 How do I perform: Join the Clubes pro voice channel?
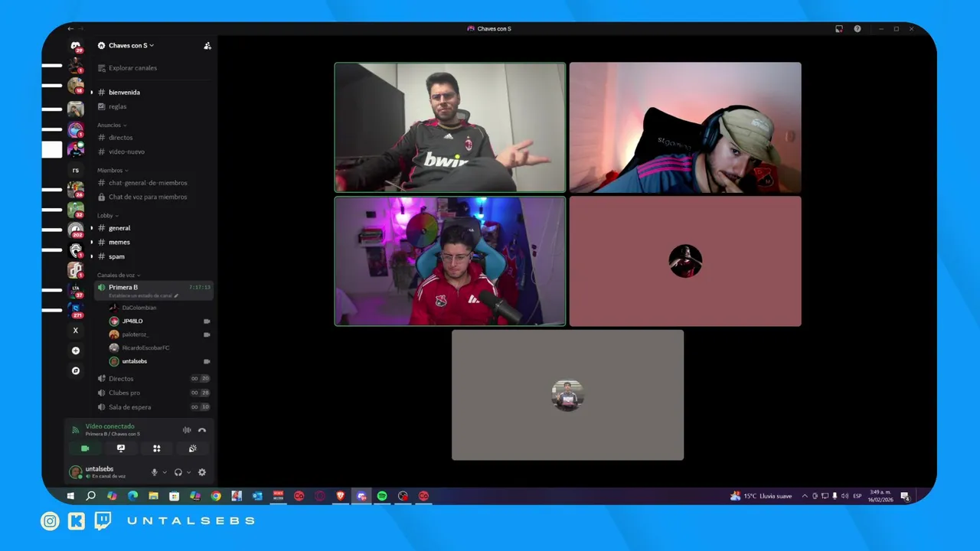click(153, 393)
